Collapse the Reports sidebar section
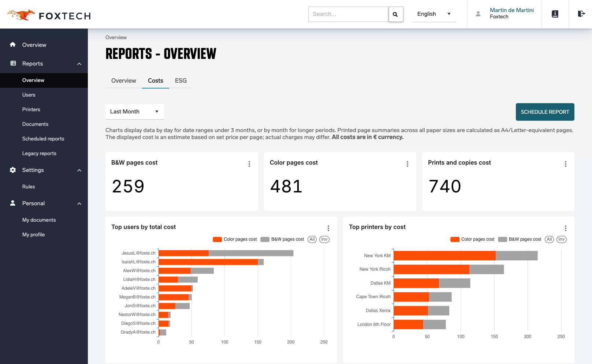 point(79,64)
